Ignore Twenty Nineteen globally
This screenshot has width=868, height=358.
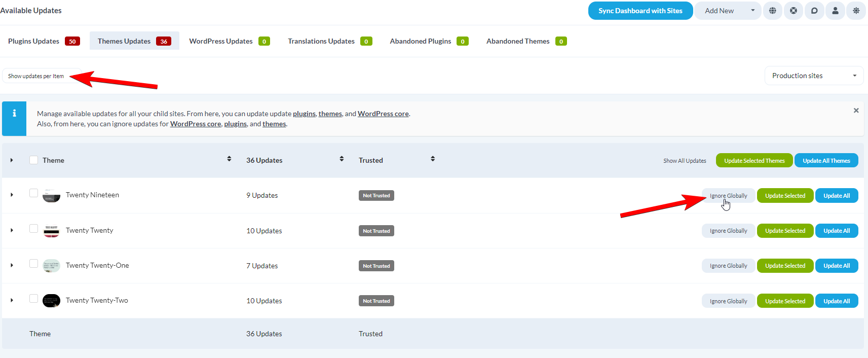pos(728,196)
